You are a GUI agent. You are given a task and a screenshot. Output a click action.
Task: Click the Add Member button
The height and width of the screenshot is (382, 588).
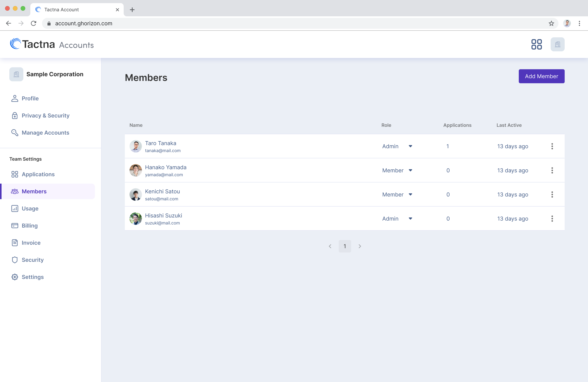541,76
